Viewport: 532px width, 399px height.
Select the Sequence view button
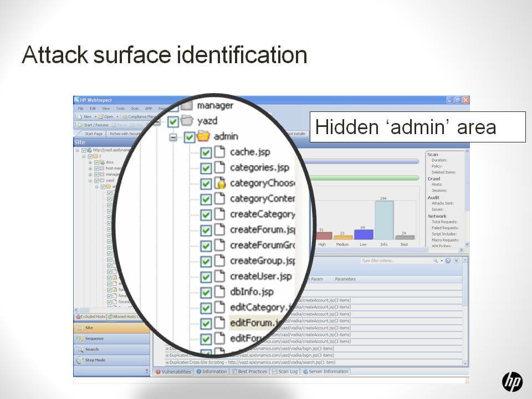coord(94,339)
